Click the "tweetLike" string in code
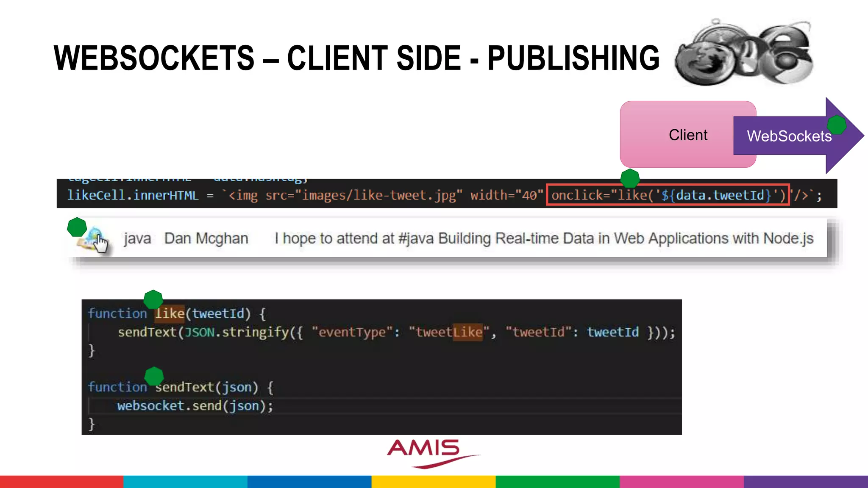The height and width of the screenshot is (488, 868). (449, 332)
